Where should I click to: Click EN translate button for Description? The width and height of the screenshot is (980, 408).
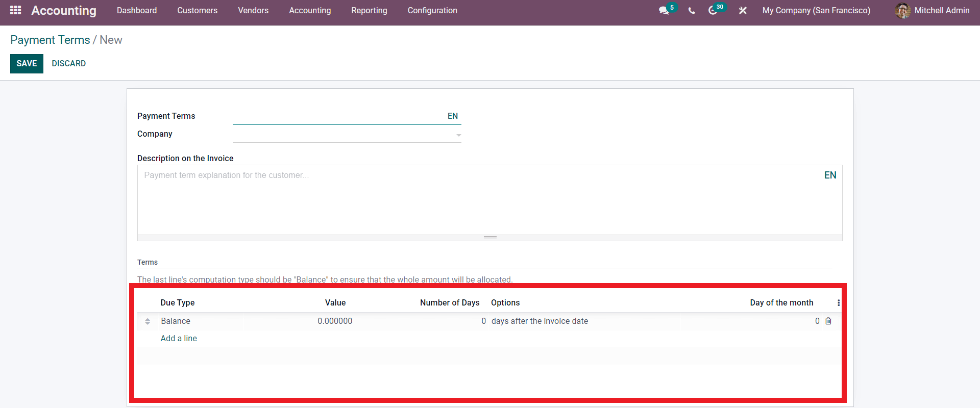pyautogui.click(x=830, y=175)
